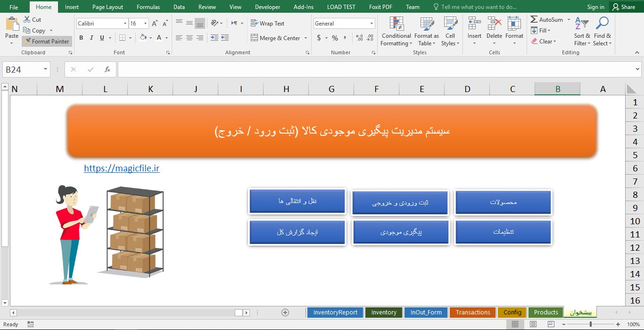Screen dimensions: 644x330
Task: Open the magicfile.ir hyperlink
Action: pos(122,168)
